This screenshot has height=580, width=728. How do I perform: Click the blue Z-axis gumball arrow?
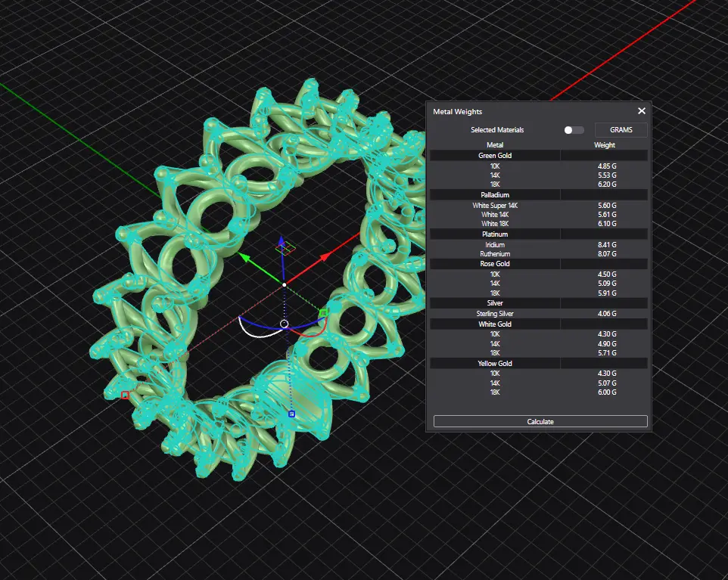click(282, 240)
